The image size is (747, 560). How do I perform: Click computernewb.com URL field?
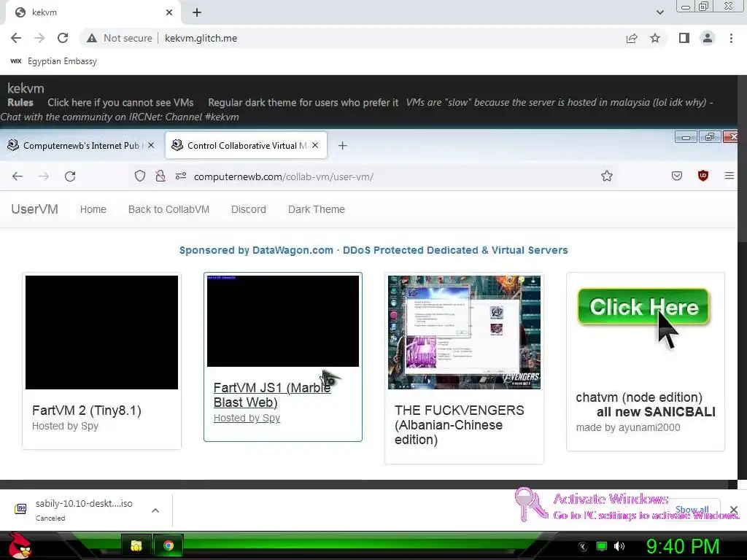(284, 176)
